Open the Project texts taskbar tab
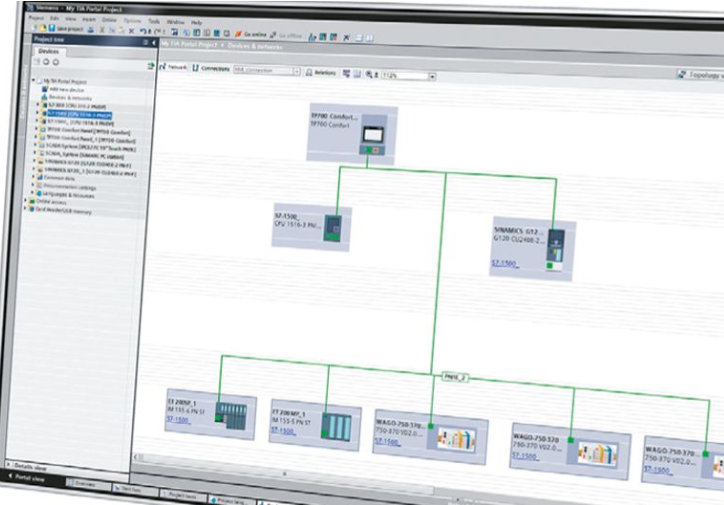 click(x=181, y=495)
